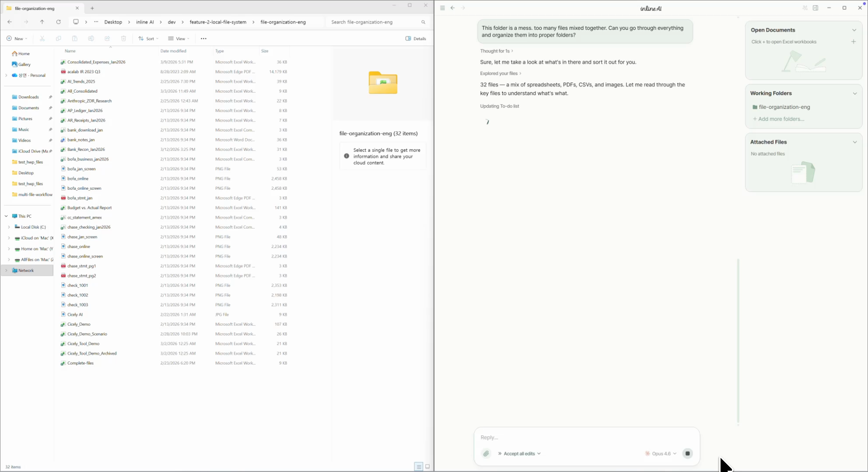Screen dimensions: 868x472
Task: Switch to large thumbnails view in status bar
Action: (427, 467)
